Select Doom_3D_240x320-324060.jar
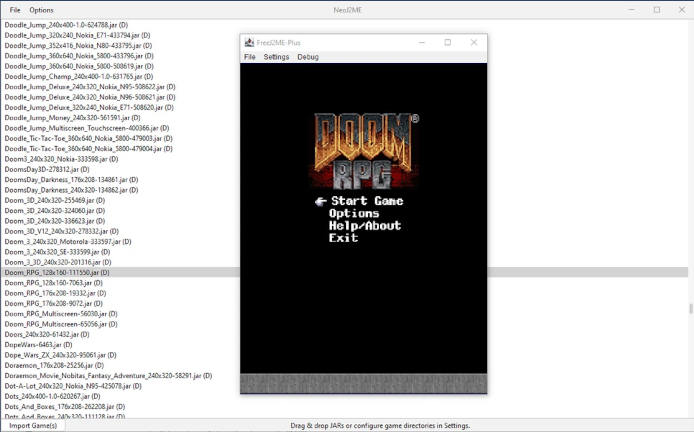Screen dimensions: 694x432 tap(54, 211)
